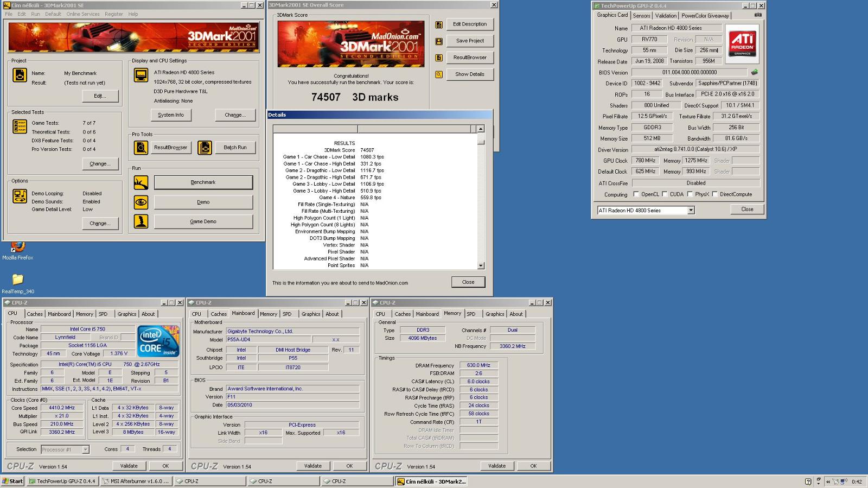The image size is (868, 488).
Task: Open the File menu in 3DMark2001
Action: click(9, 14)
